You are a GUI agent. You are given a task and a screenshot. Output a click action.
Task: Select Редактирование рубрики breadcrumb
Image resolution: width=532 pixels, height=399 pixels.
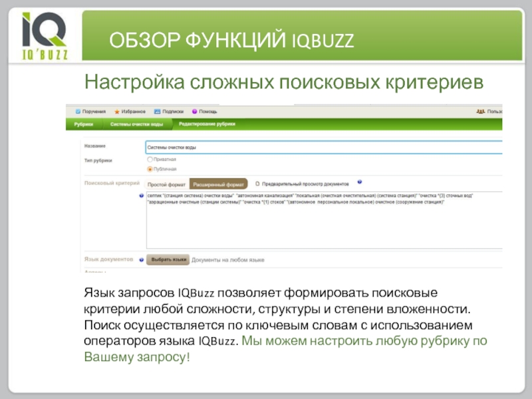(207, 124)
